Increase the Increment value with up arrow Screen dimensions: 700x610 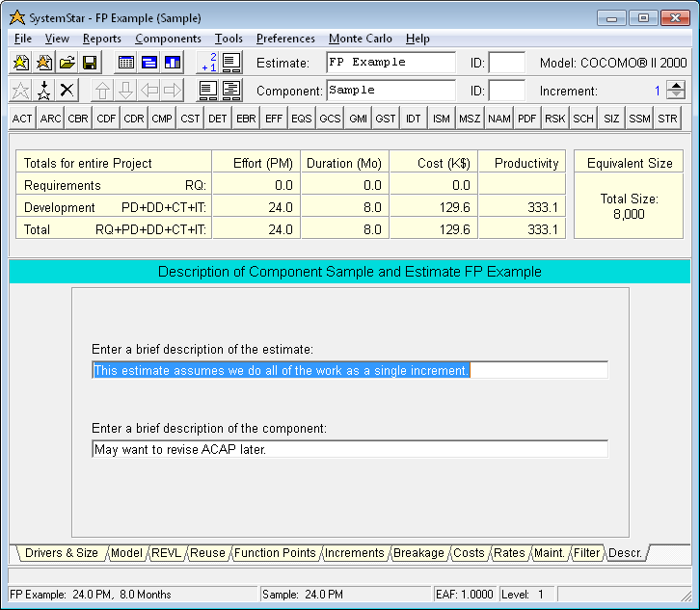[676, 85]
